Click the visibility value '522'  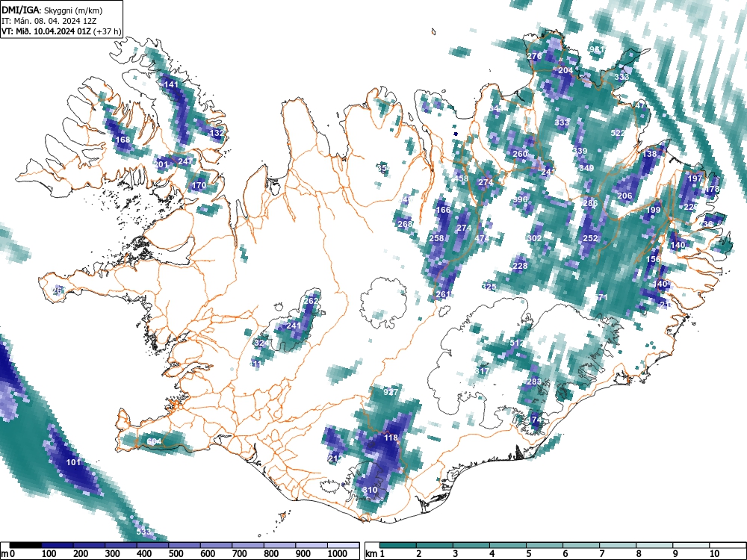tap(618, 133)
